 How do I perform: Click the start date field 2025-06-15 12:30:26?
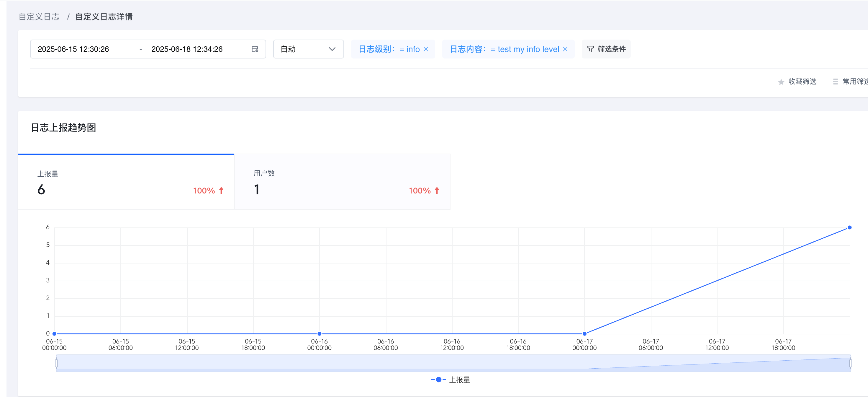click(x=73, y=49)
